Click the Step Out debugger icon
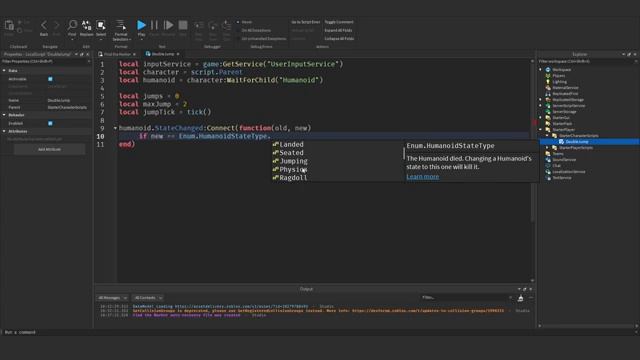This screenshot has width=640, height=360. (226, 26)
